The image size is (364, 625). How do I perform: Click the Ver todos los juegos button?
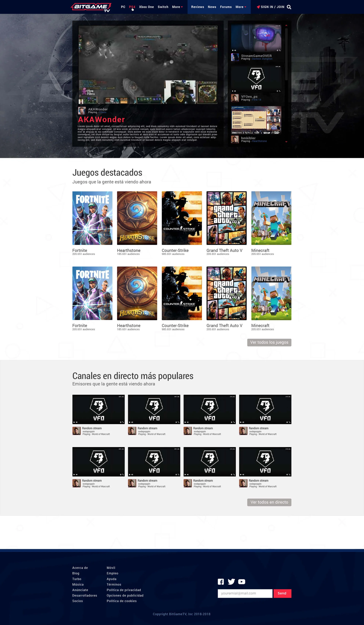(x=269, y=342)
